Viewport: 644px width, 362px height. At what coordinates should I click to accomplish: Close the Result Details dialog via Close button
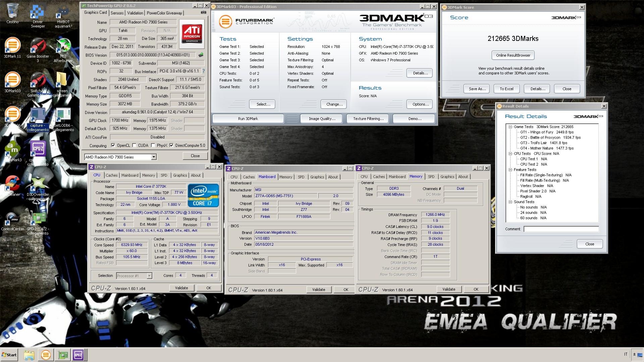[589, 244]
